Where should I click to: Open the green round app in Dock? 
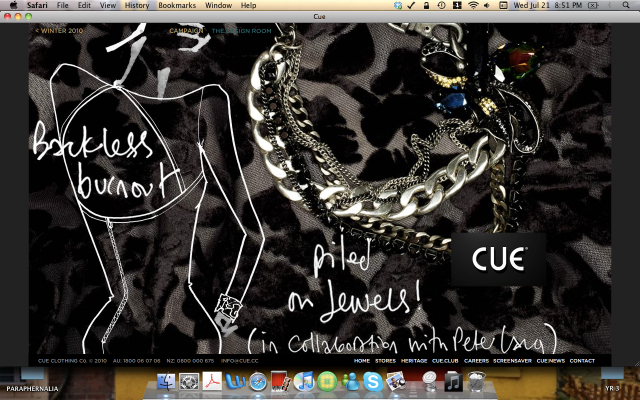[327, 382]
